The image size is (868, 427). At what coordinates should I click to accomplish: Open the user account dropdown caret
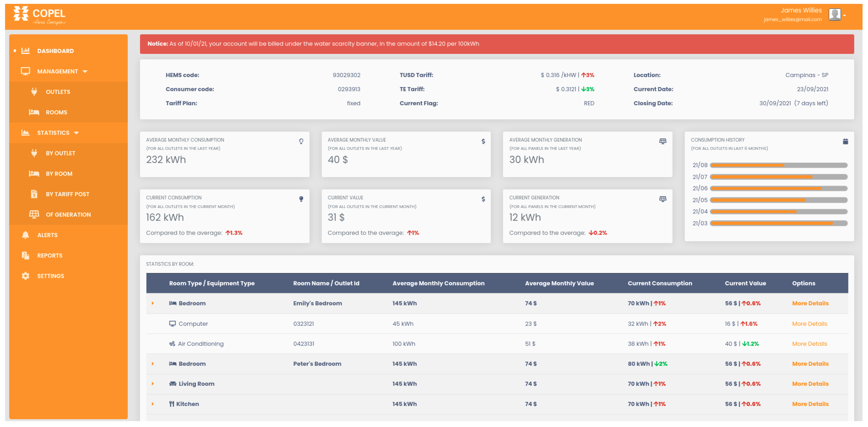click(844, 16)
